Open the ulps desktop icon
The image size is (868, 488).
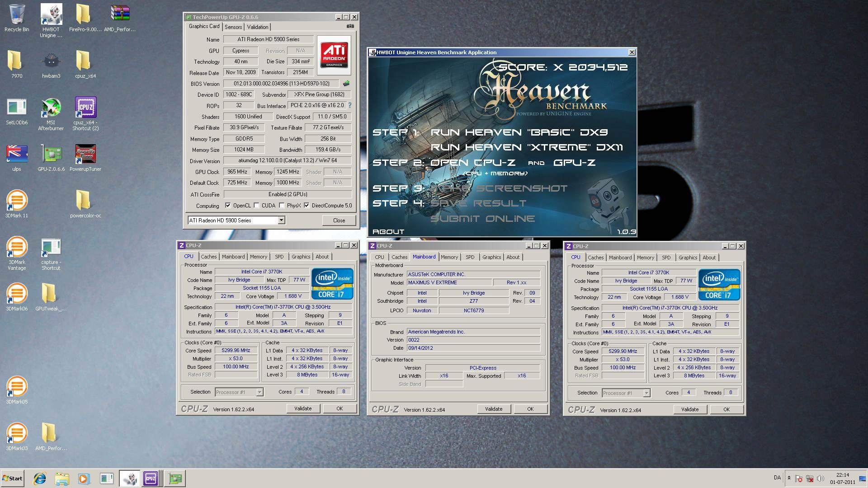point(17,158)
